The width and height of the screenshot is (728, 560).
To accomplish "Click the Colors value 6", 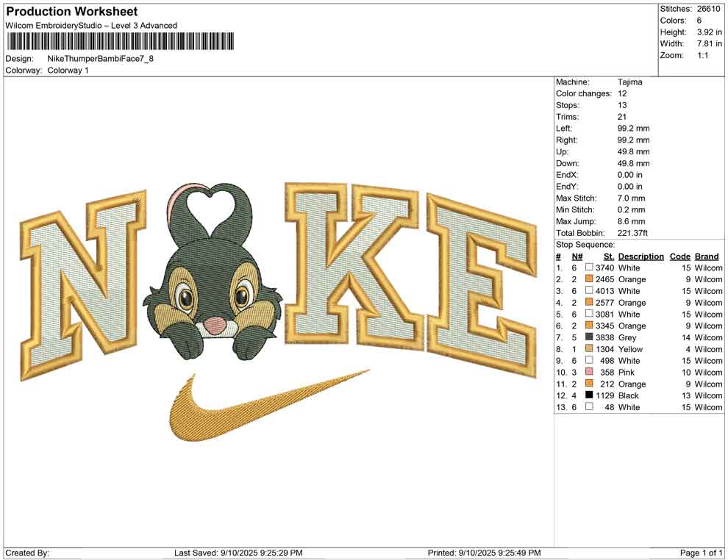I will coord(699,21).
